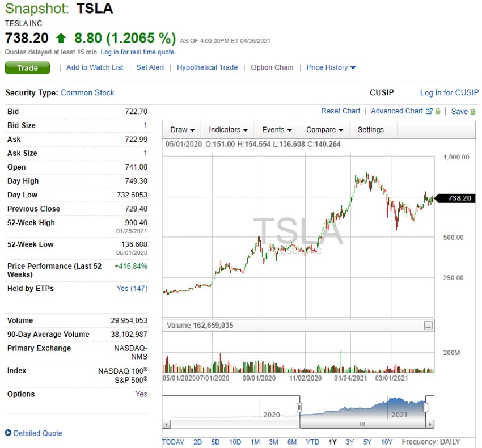482x448 pixels.
Task: Open Hypothetical Trade link
Action: point(207,67)
